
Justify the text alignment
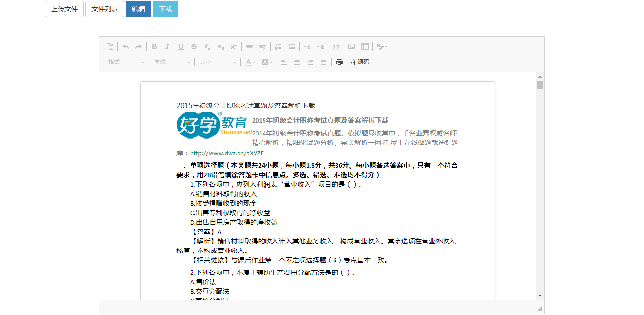click(x=324, y=62)
